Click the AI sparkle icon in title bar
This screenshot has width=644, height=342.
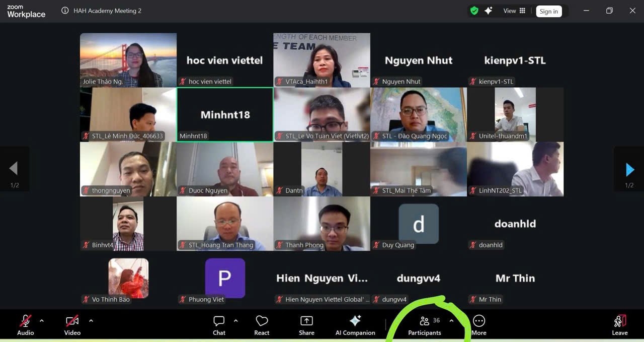(x=488, y=11)
